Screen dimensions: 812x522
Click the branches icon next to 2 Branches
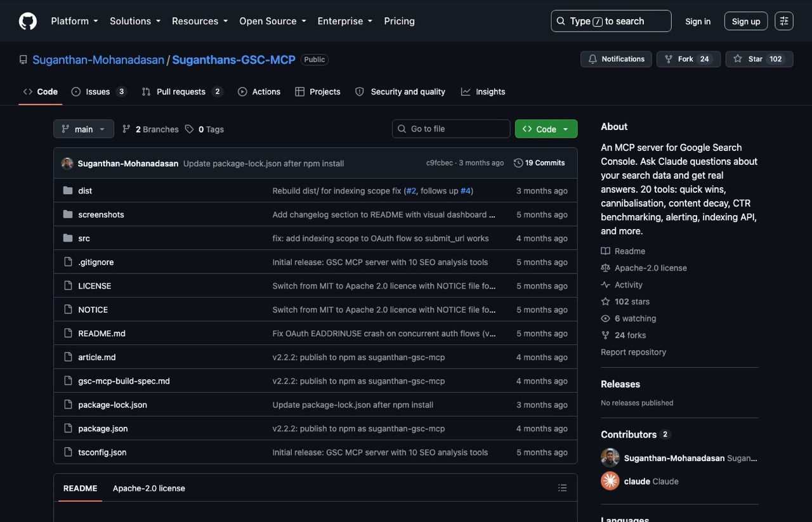click(x=126, y=129)
